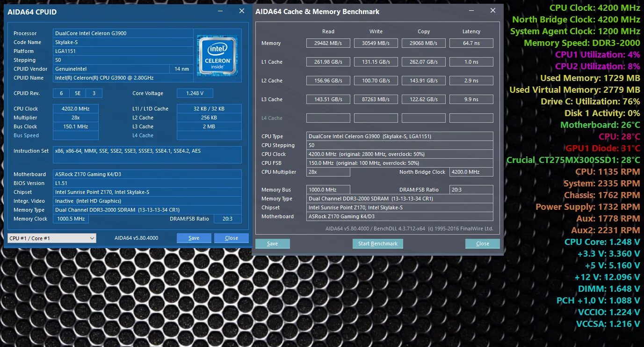
Task: Click Save in Cache & Memory Benchmark window
Action: [273, 244]
